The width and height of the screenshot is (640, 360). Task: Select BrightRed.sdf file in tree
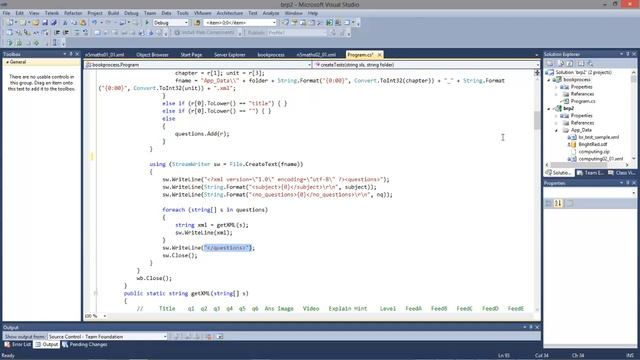(592, 144)
